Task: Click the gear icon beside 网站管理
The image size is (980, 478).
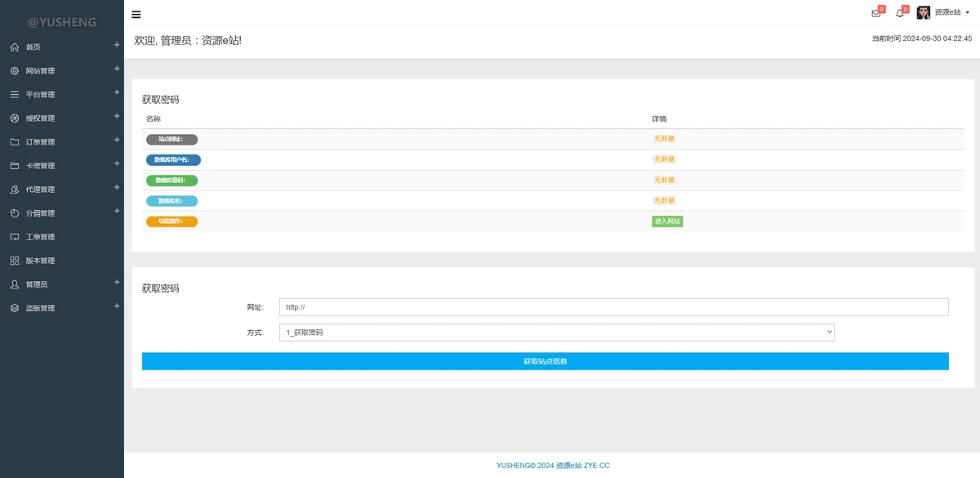Action: coord(14,71)
